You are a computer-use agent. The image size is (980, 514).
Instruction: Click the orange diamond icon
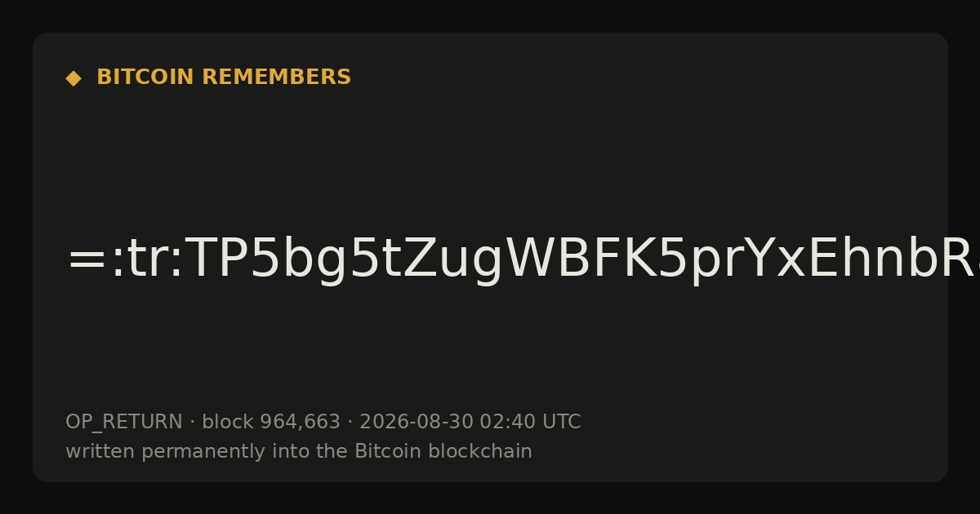pyautogui.click(x=73, y=78)
